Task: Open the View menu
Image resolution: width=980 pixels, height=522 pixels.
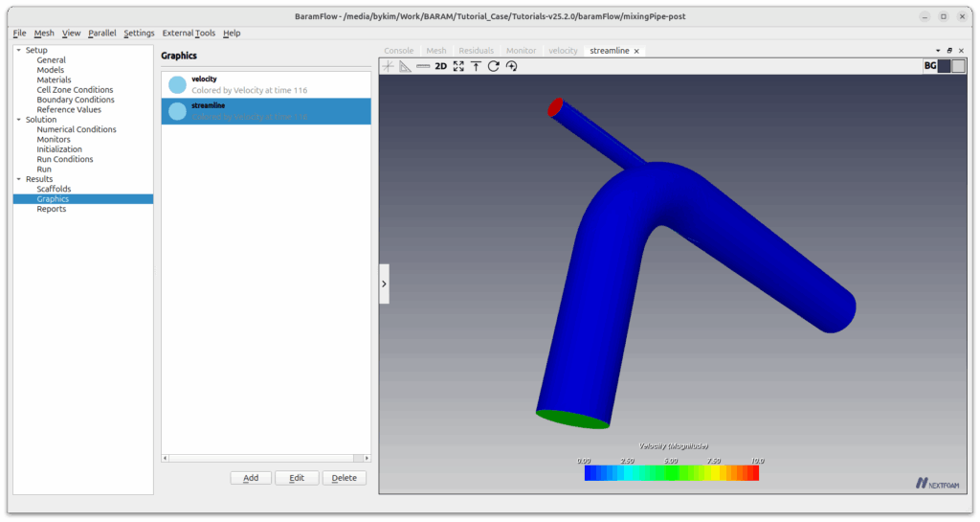Action: [71, 34]
